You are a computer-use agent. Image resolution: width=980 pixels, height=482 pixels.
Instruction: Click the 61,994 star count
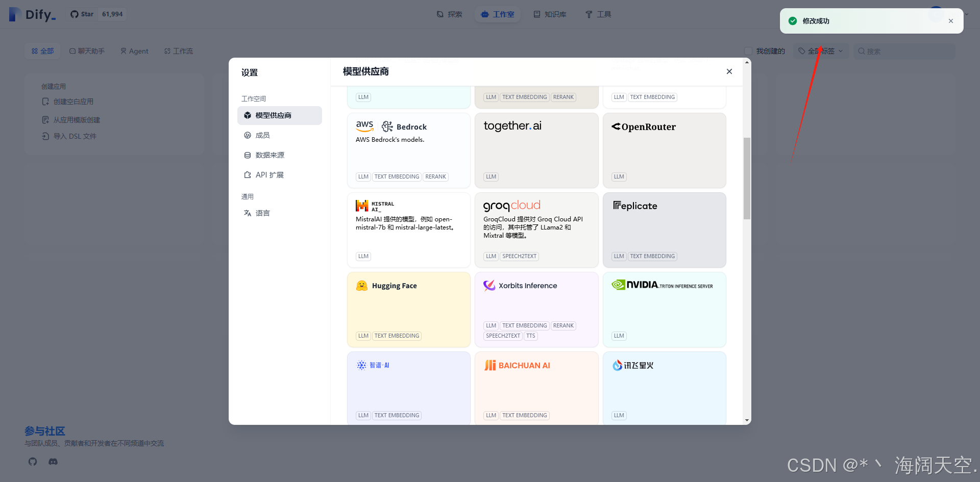coord(112,14)
